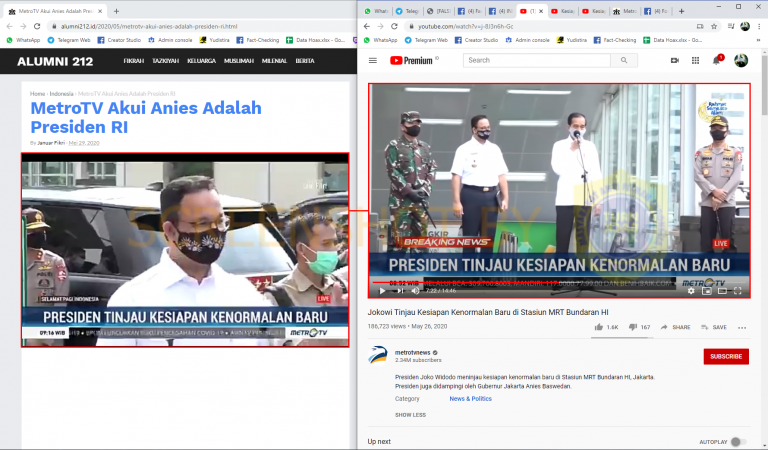Open the YouTube create video camera icon
This screenshot has height=450, width=768.
[674, 60]
